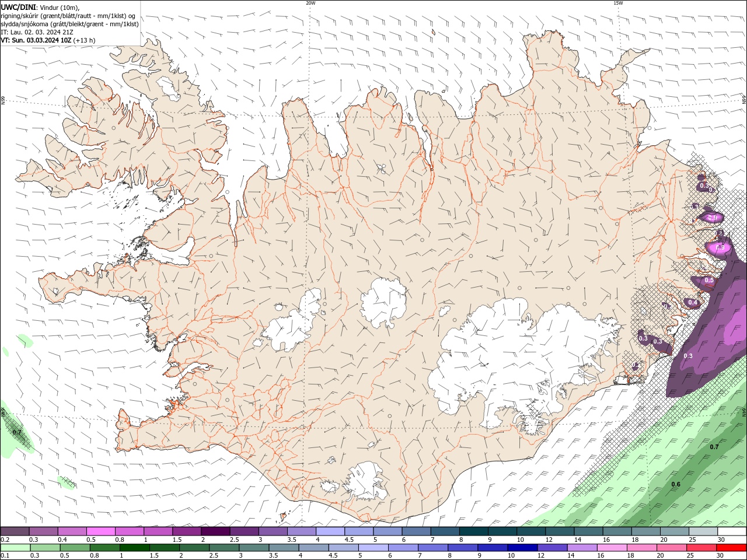Click the 0.5 snowfall value on the east coast
The image size is (747, 560).
tap(709, 281)
